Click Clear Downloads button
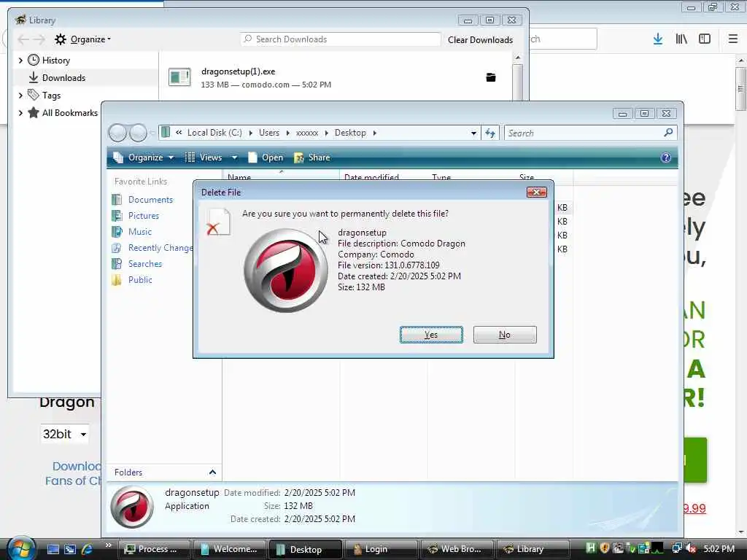Viewport: 747px width, 560px height. pos(480,39)
